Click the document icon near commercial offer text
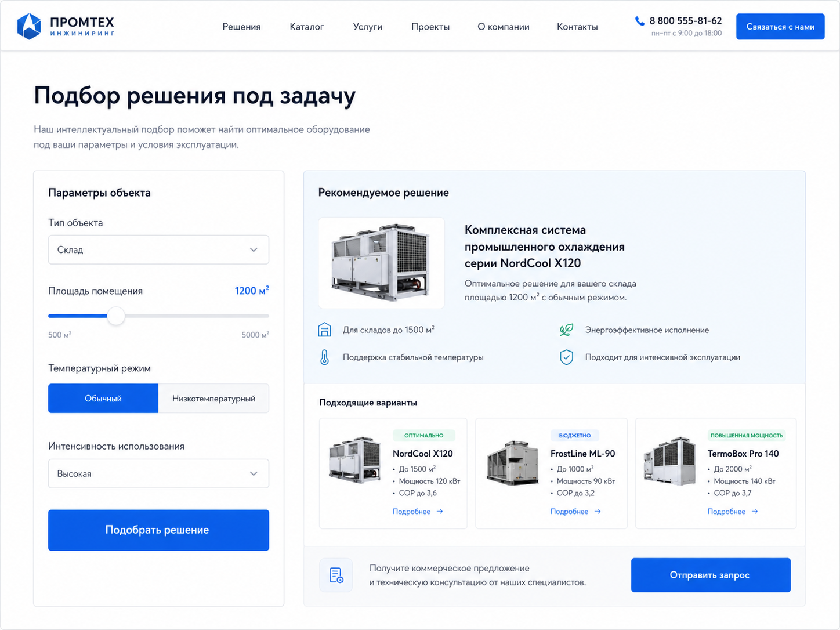This screenshot has height=630, width=840. tap(336, 575)
